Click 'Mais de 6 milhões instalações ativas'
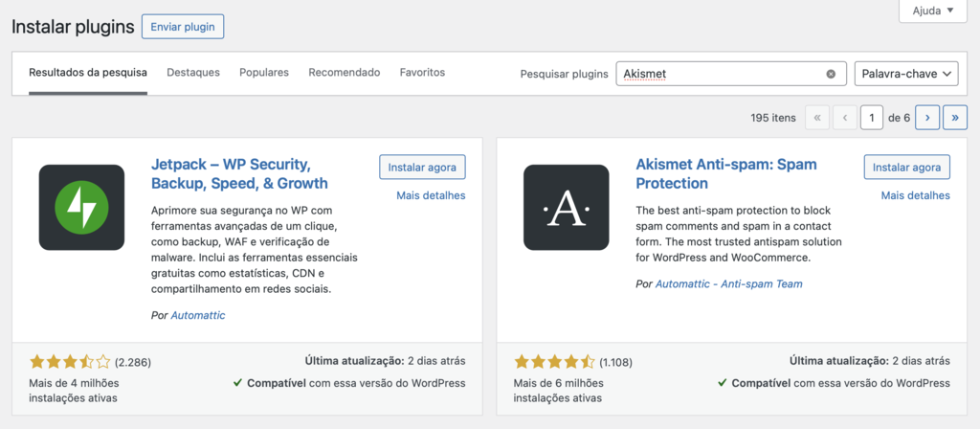Screen dimensions: 980x429 [x=559, y=391]
